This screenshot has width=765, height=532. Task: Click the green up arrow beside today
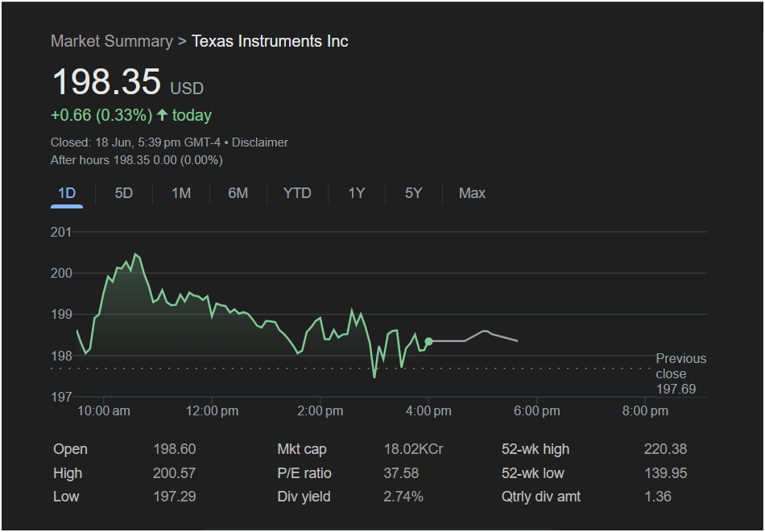click(163, 115)
